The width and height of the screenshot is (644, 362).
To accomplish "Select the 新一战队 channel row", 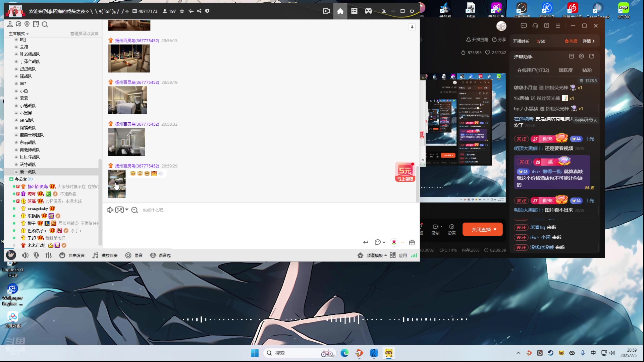I will [52, 172].
